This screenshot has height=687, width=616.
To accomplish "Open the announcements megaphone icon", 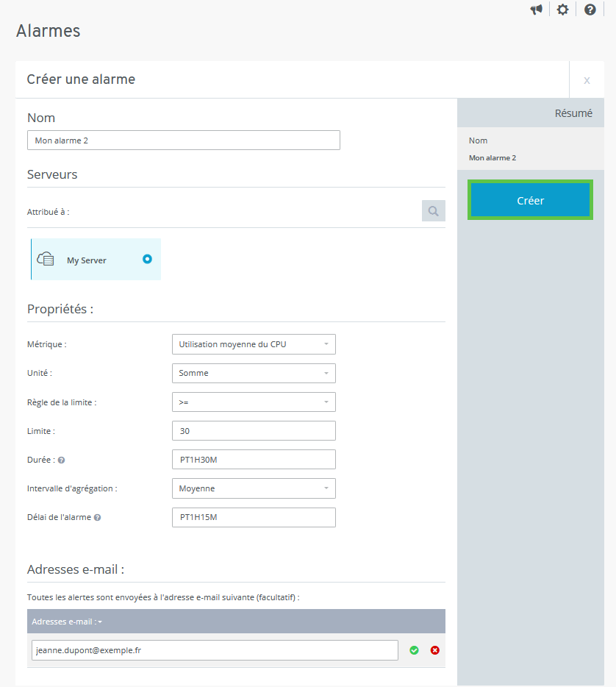I will point(537,10).
